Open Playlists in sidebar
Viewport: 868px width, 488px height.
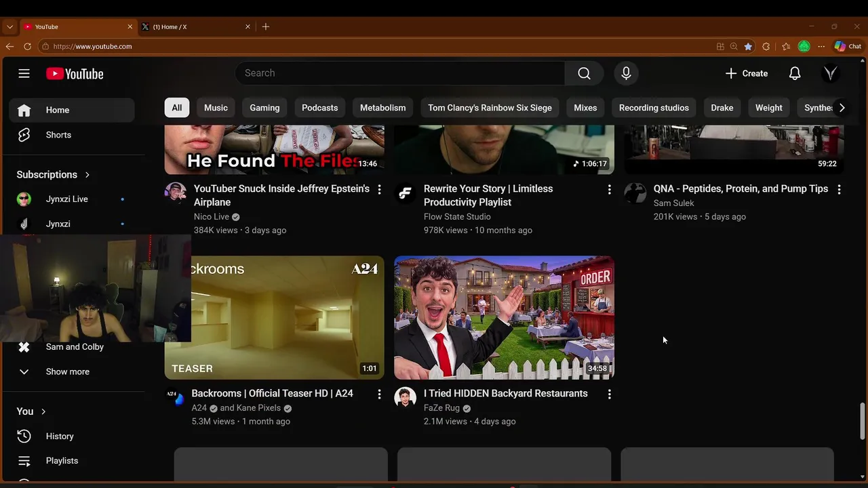pos(72,461)
